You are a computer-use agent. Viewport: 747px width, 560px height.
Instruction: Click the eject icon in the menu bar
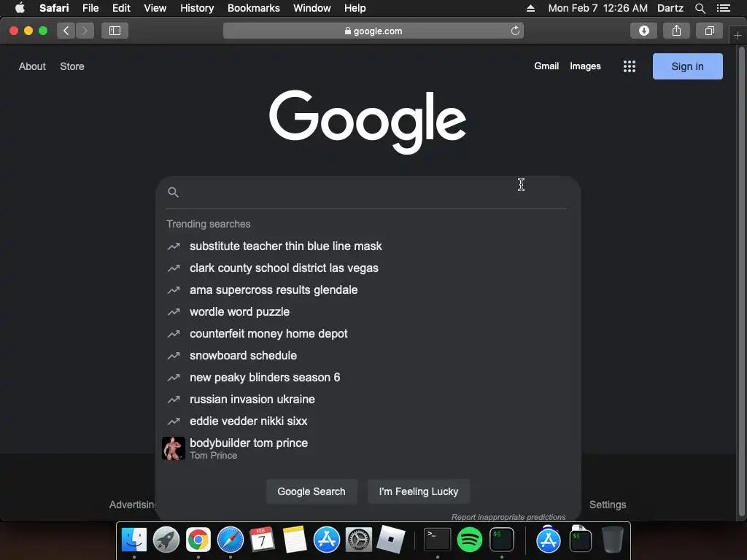tap(531, 8)
